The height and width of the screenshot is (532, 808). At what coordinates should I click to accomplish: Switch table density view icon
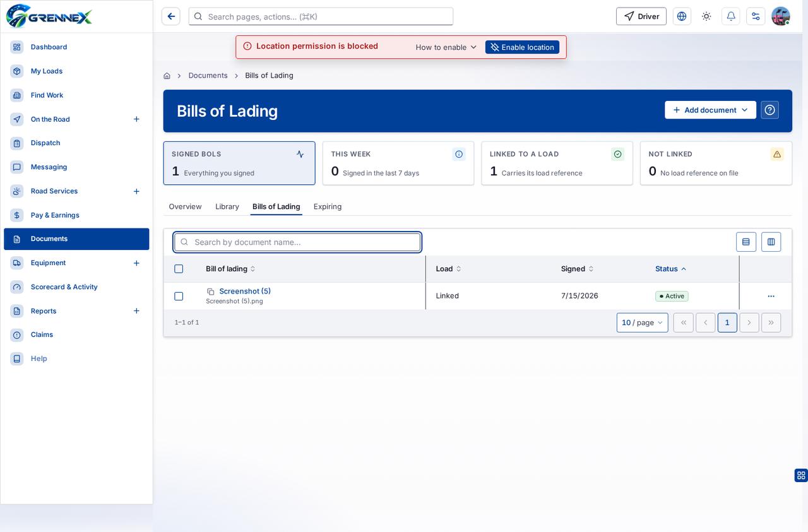(746, 242)
